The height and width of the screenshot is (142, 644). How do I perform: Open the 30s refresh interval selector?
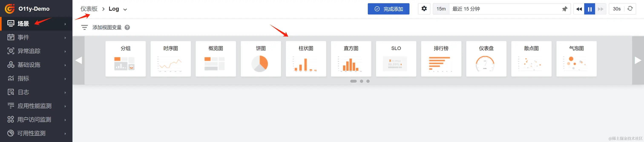tap(617, 9)
